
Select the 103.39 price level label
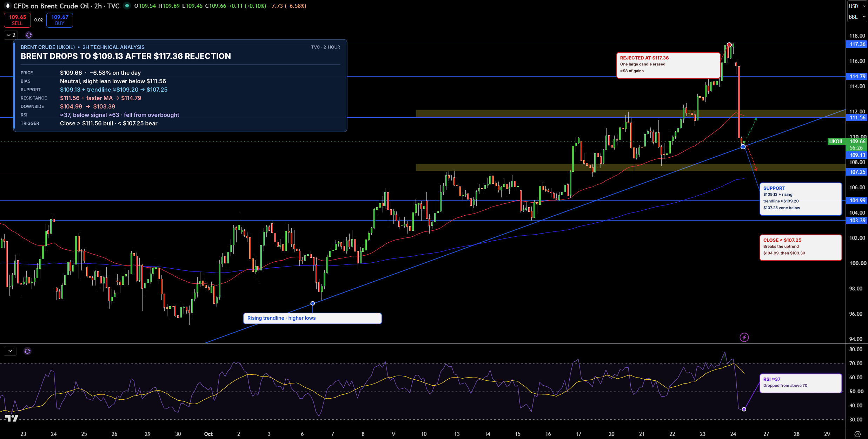(857, 221)
